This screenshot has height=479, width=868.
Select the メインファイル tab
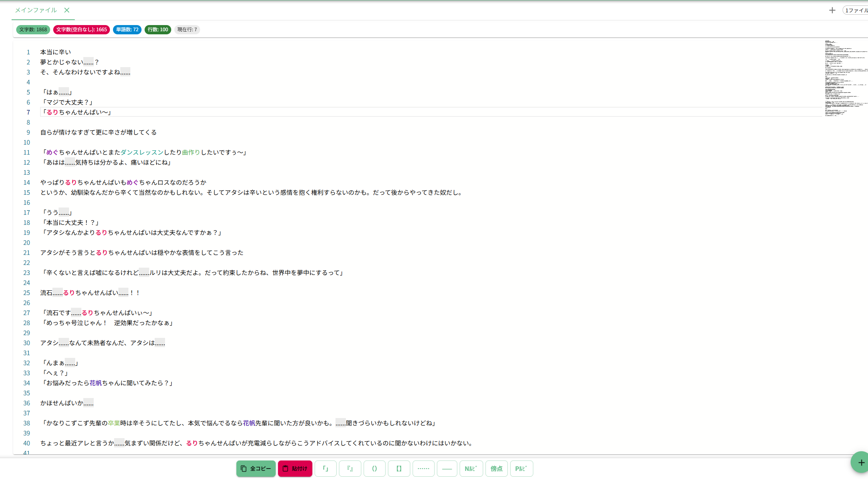point(35,10)
